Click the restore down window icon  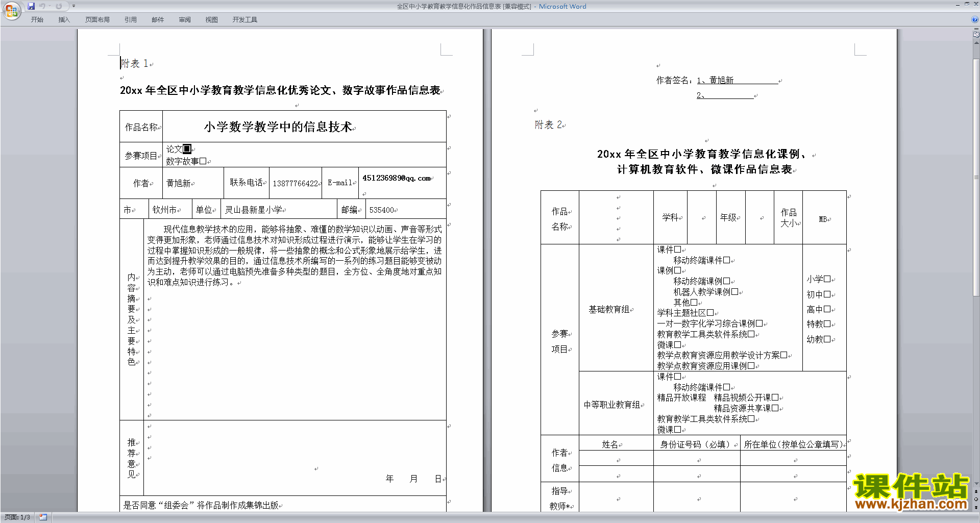tap(967, 4)
